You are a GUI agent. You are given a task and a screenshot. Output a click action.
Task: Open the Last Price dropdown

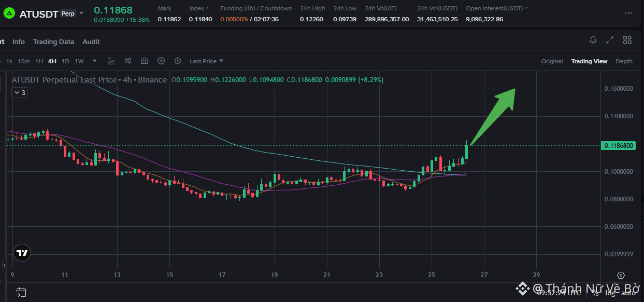pos(207,61)
